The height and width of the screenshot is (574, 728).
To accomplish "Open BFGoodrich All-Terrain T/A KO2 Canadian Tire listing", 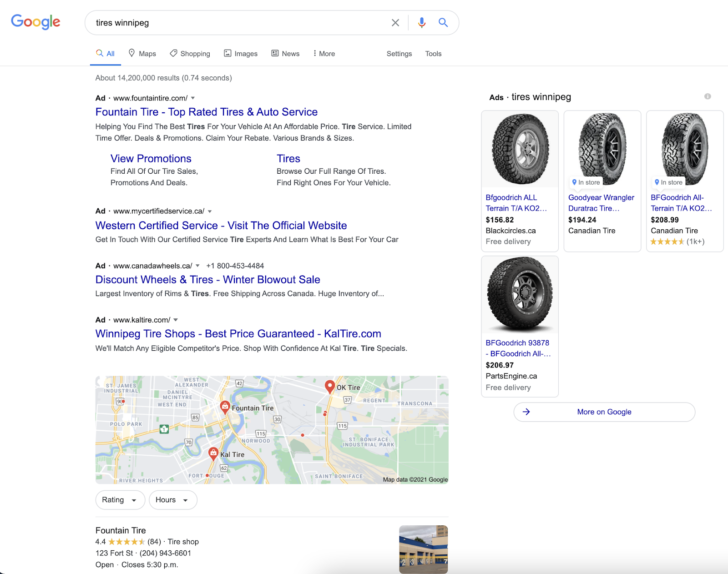I will [681, 203].
